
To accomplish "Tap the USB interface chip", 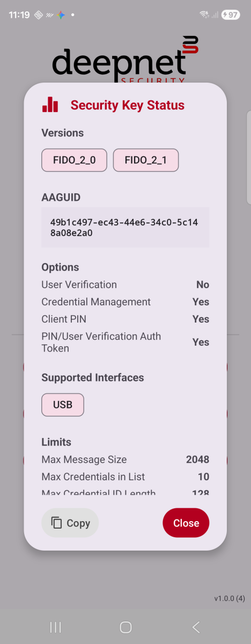I will (63, 405).
